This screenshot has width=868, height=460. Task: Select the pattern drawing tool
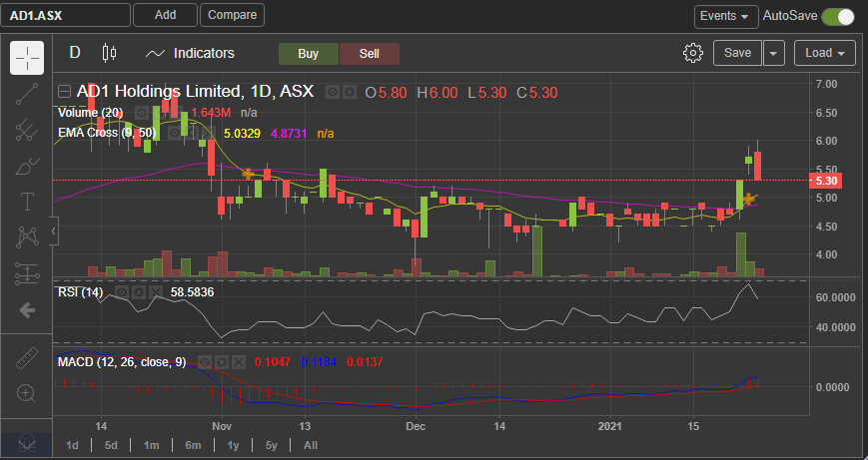[27, 237]
